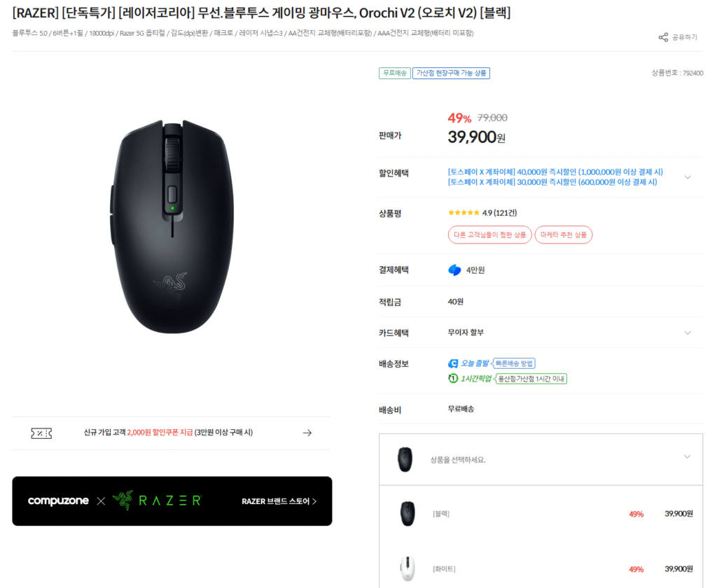Click the compuzone logo in the black banner

click(x=59, y=501)
